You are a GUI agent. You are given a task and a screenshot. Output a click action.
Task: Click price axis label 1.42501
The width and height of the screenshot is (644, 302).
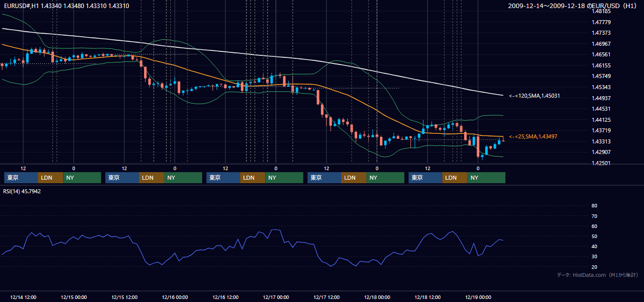601,163
